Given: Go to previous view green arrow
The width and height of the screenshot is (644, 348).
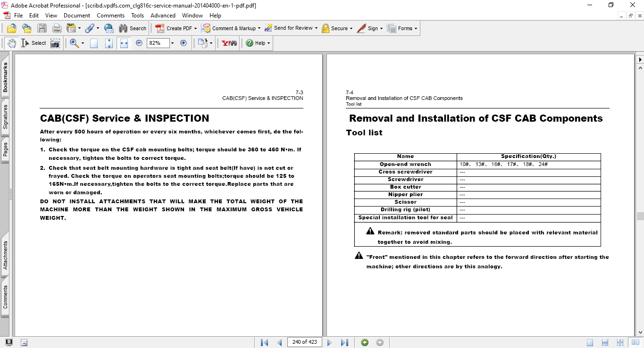Looking at the screenshot, I should pos(365,342).
